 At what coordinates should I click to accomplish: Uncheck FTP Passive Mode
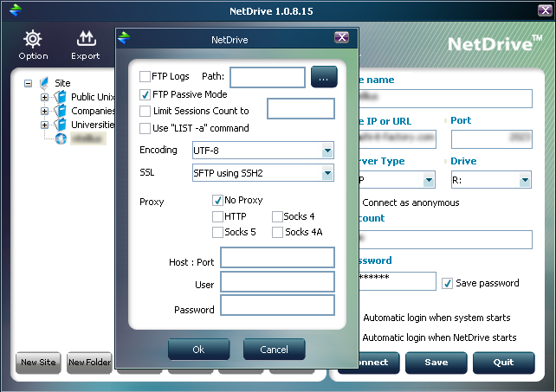click(145, 94)
